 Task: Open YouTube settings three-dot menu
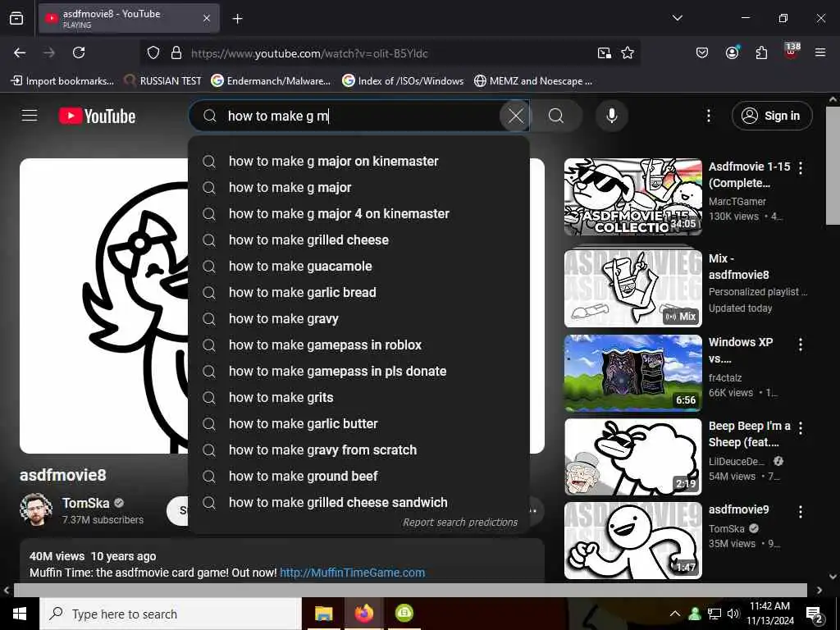708,116
